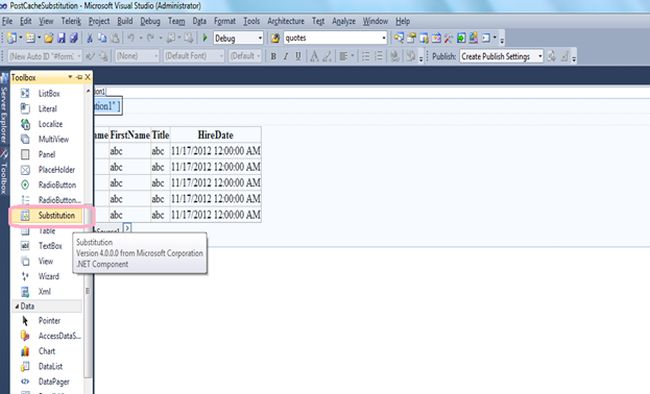Select Pointer under the Data section
The image size is (650, 394).
pos(47,321)
